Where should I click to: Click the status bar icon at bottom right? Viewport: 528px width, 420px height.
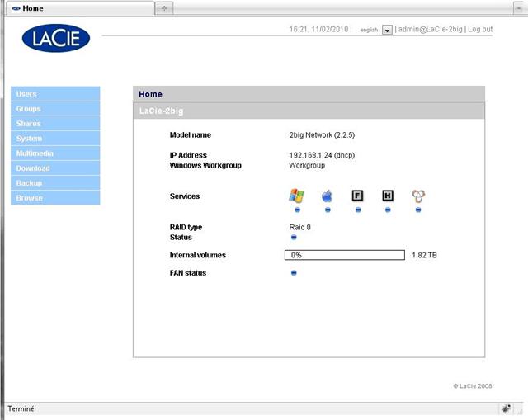506,408
